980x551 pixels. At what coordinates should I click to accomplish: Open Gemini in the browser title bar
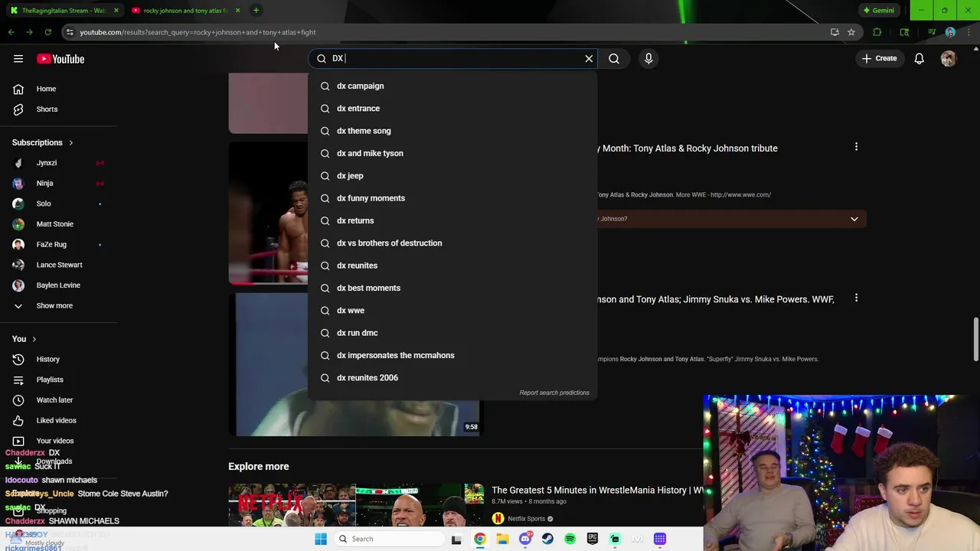[x=878, y=11]
